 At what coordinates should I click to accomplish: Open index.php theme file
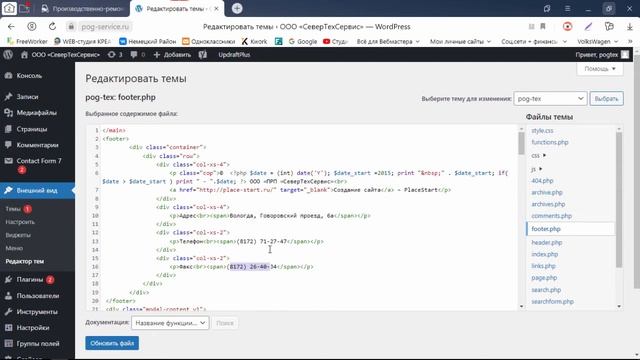(x=544, y=254)
